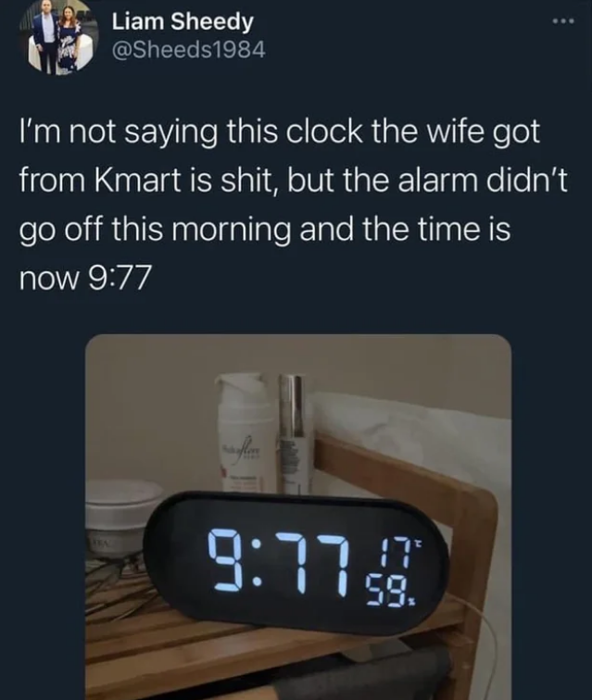Viewport: 592px width, 700px height.
Task: Click the '9:77' text in the tweet
Action: (119, 277)
